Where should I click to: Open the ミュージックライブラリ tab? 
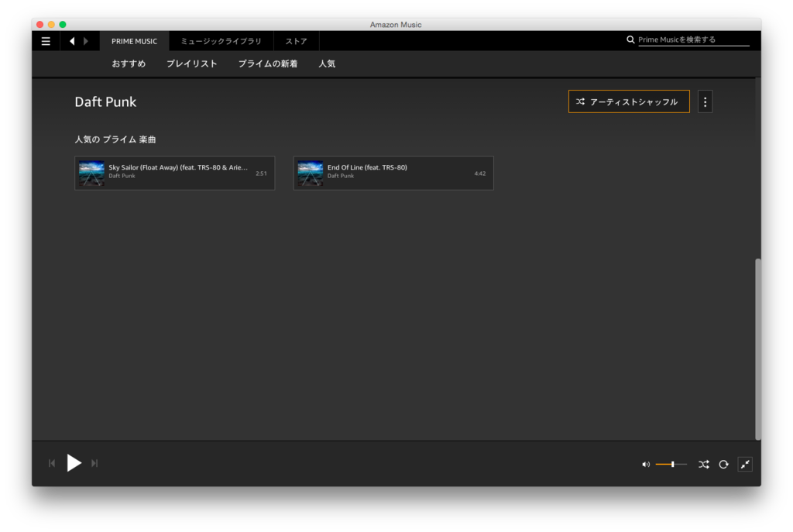click(221, 41)
